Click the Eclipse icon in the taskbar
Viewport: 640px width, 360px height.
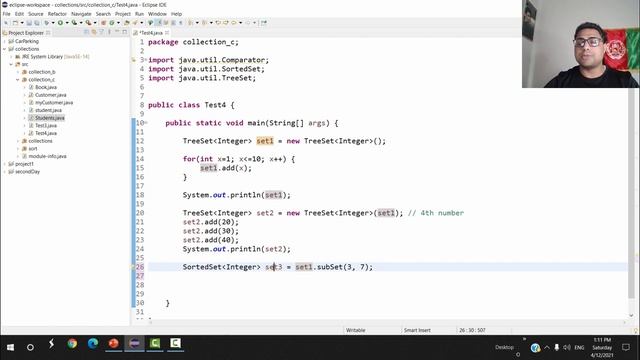[134, 344]
